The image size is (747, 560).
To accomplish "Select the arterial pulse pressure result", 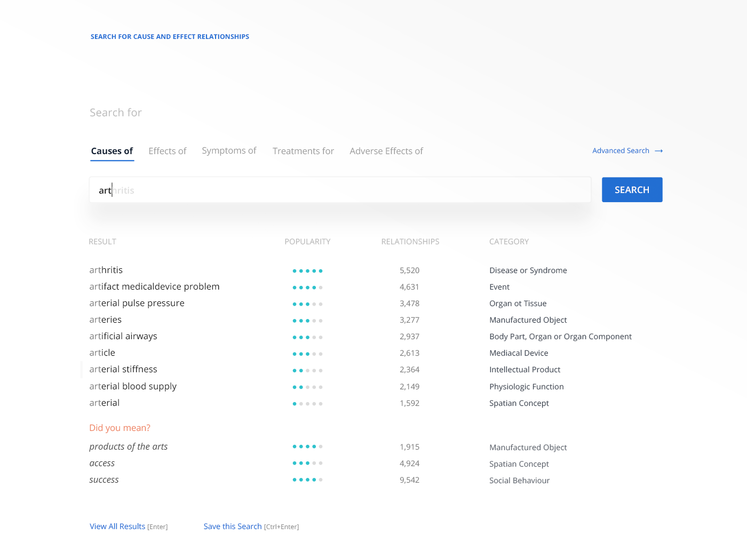I will [x=137, y=303].
